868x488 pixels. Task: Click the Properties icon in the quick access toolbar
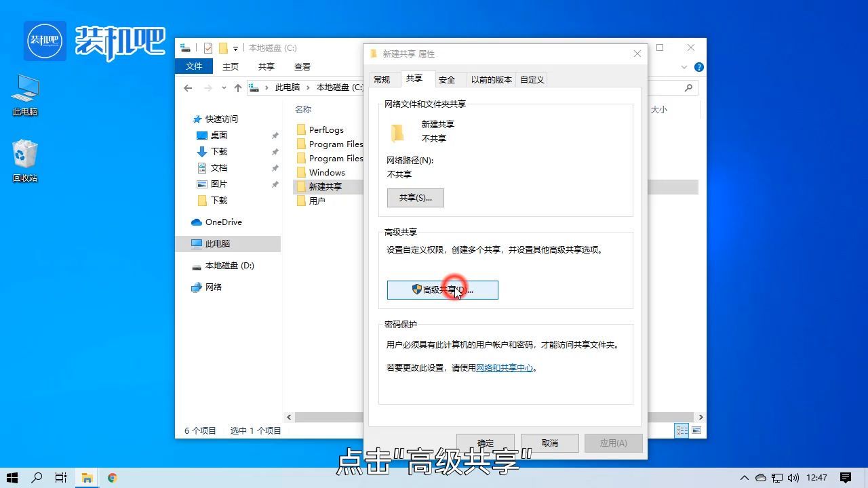(x=208, y=48)
